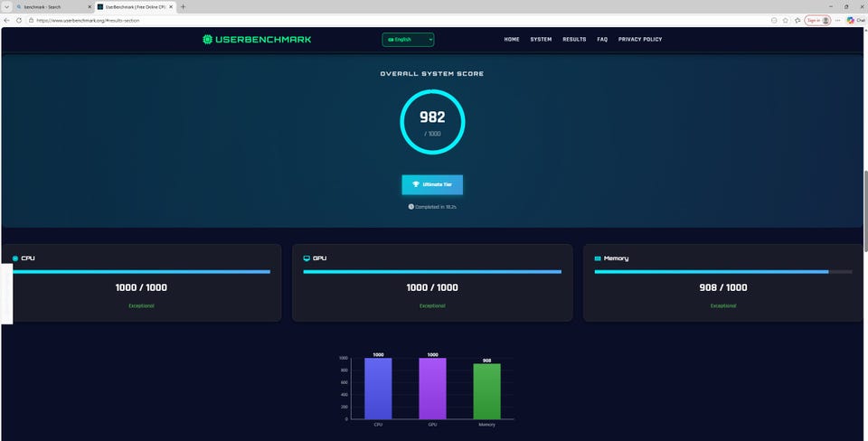Open Copilot Chat in the browser toolbar

pos(856,20)
